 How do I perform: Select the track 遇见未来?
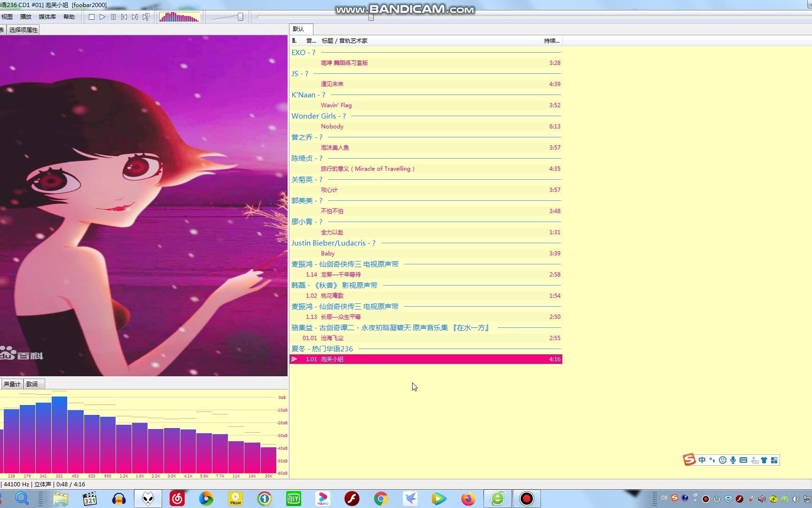pos(426,84)
